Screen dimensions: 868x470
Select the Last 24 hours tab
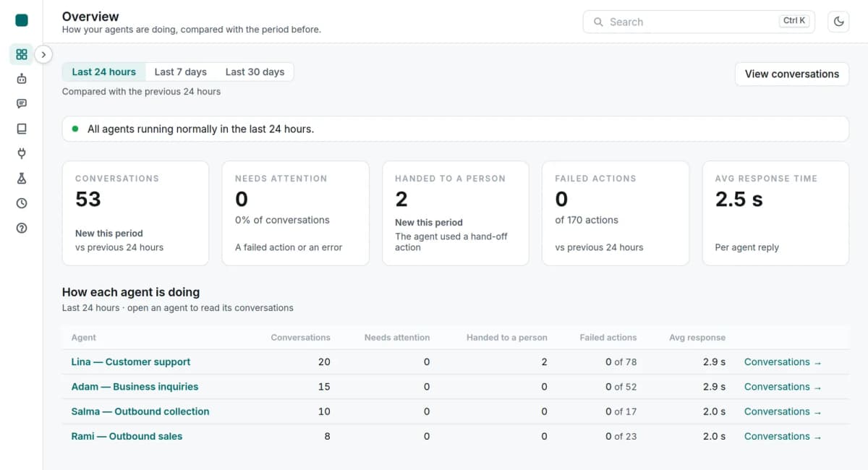tap(104, 72)
